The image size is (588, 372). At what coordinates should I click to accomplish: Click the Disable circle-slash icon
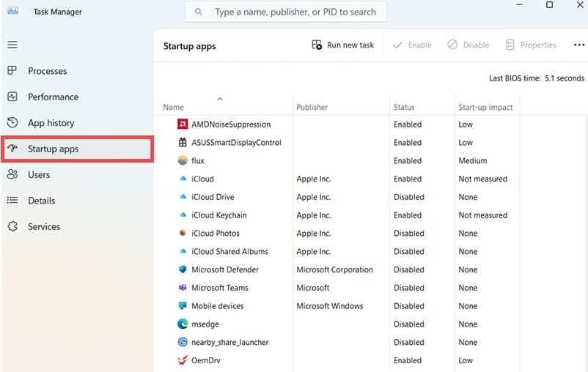452,45
